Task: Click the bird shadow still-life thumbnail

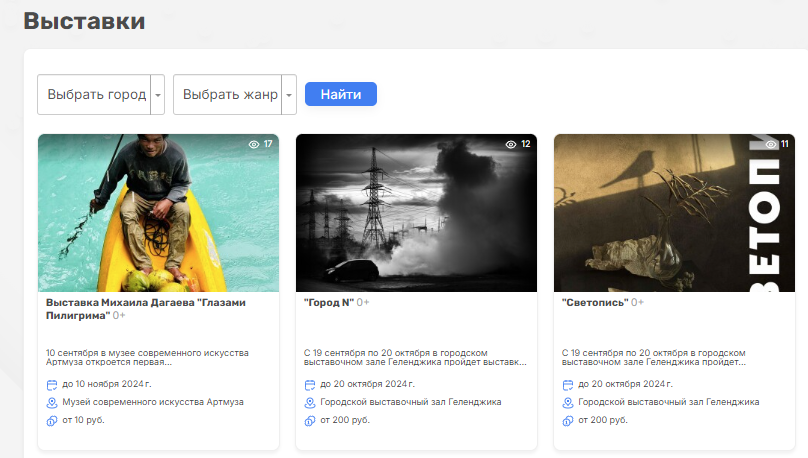Action: [x=674, y=213]
